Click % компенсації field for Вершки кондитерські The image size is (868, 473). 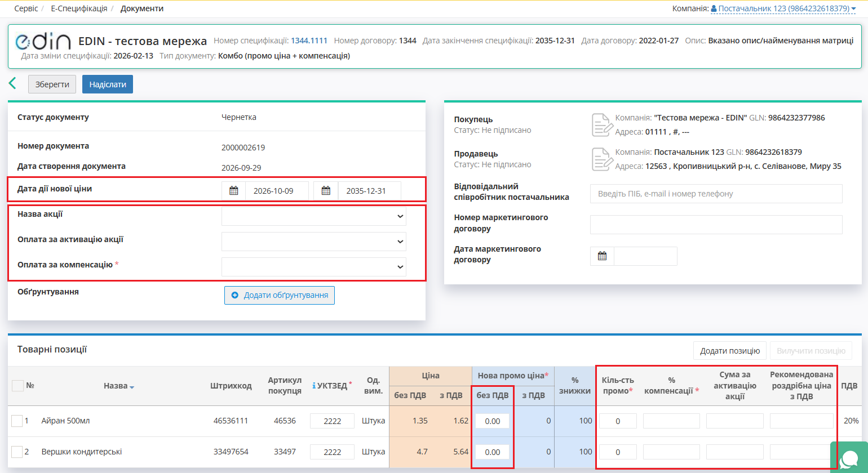point(671,452)
